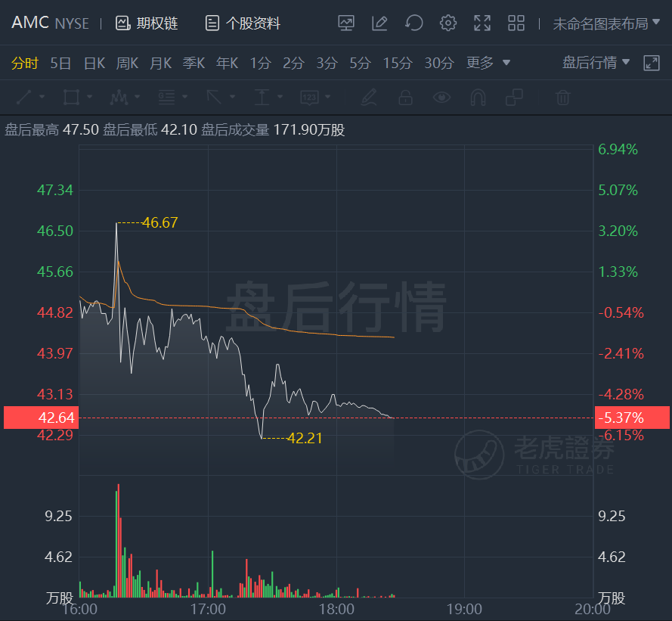Enter fullscreen with the expand-arrows icon

tap(482, 23)
